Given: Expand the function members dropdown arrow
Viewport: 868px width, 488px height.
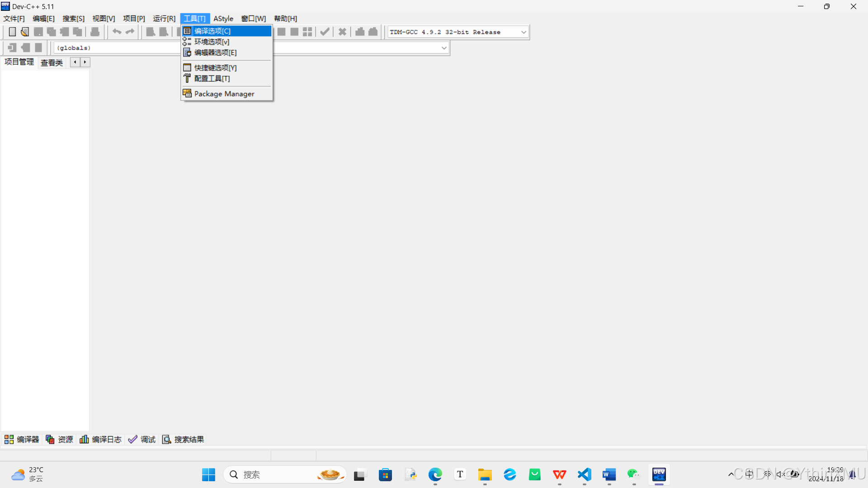Looking at the screenshot, I should [444, 48].
